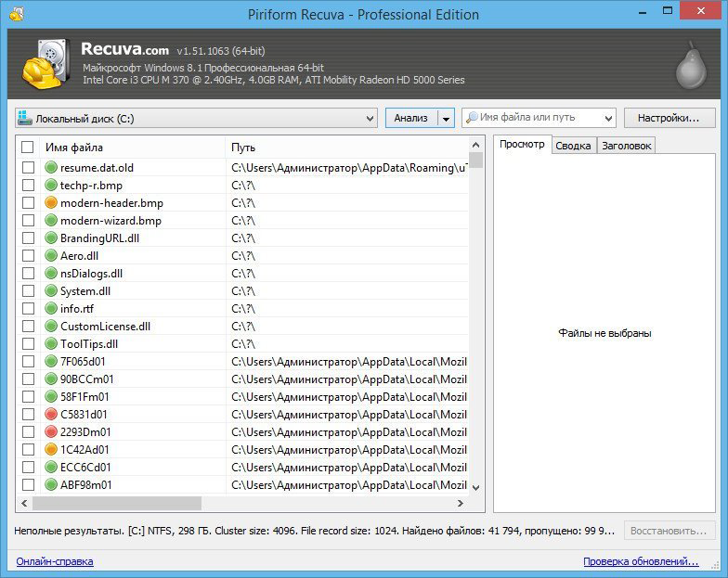Check the box for techp-r.bmp
The width and height of the screenshot is (728, 578).
28,186
